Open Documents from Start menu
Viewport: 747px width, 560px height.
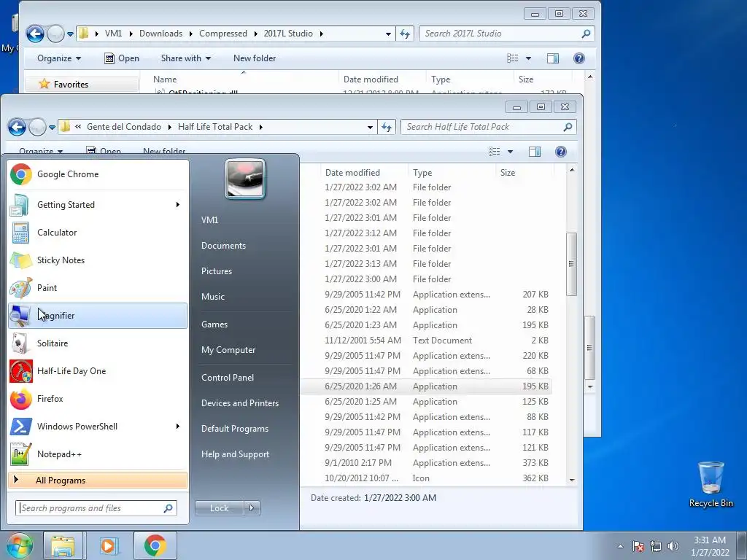click(223, 246)
